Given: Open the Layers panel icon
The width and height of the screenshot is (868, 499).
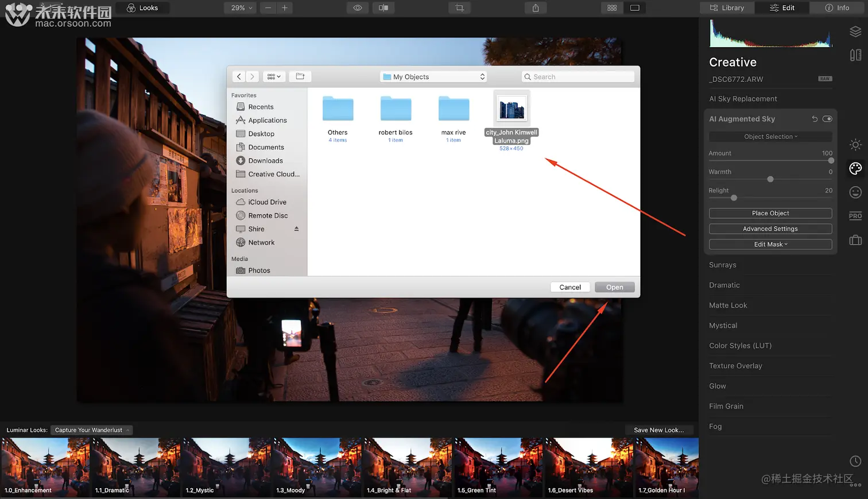Looking at the screenshot, I should 855,32.
